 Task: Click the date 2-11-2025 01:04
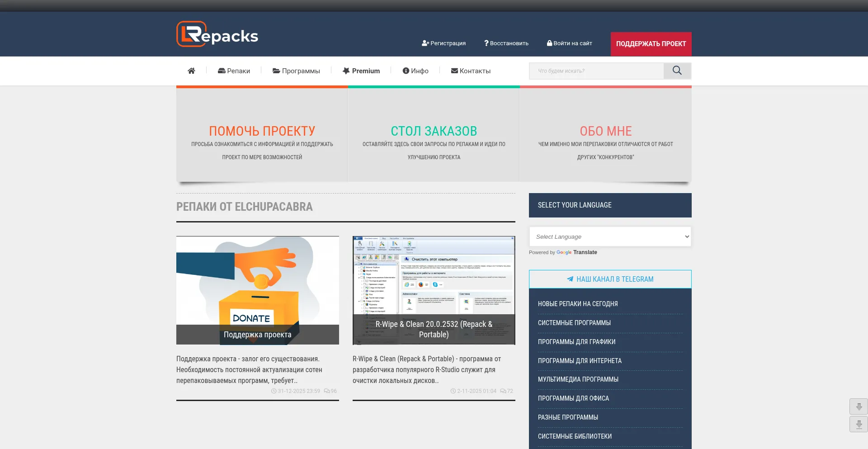pos(476,391)
